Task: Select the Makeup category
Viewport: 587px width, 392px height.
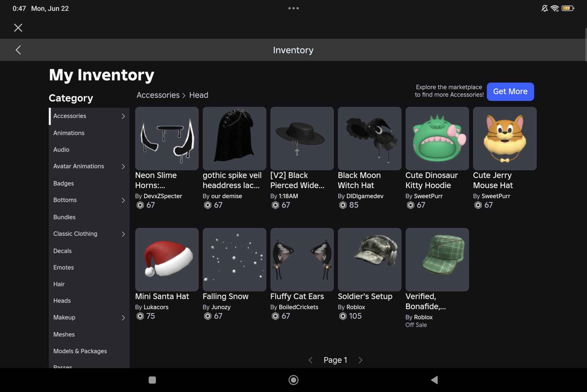Action: (89, 318)
